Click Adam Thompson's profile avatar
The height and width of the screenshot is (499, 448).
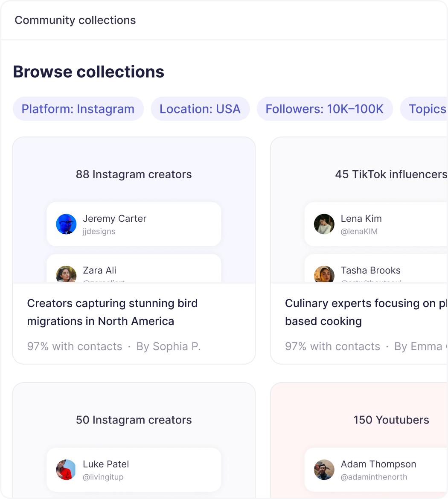click(x=324, y=470)
